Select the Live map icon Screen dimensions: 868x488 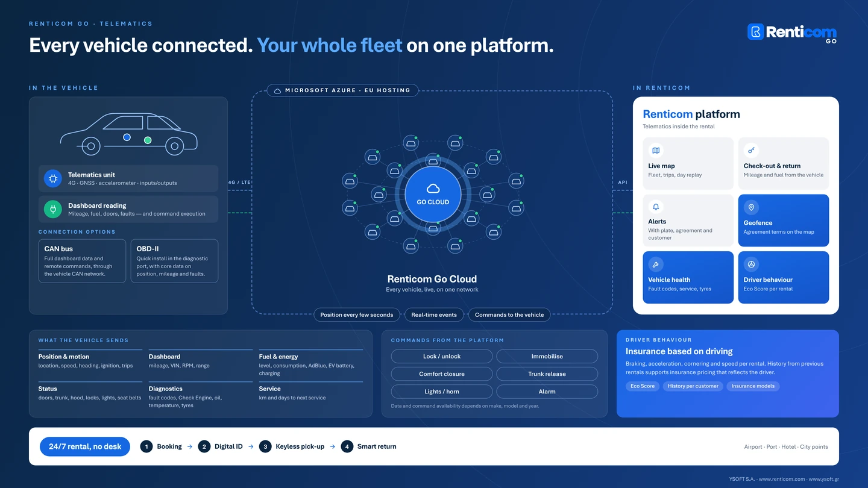tap(656, 151)
